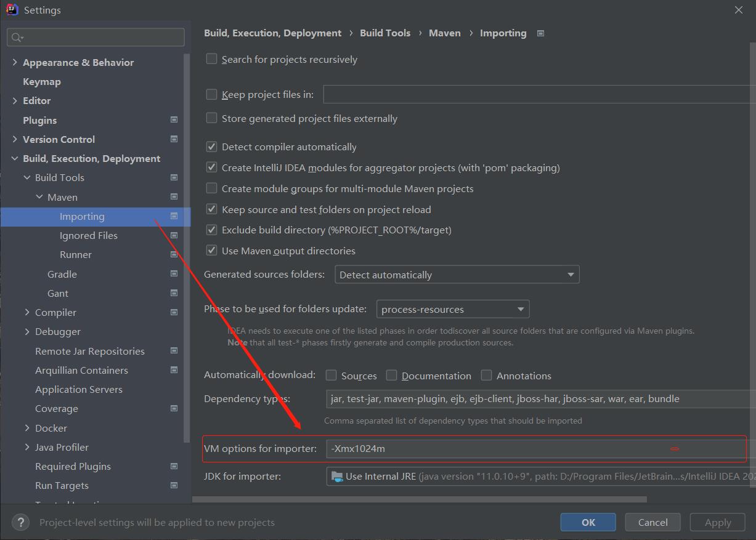Image resolution: width=756 pixels, height=540 pixels.
Task: Click the project-level icon beside the Maven row
Action: click(x=174, y=197)
